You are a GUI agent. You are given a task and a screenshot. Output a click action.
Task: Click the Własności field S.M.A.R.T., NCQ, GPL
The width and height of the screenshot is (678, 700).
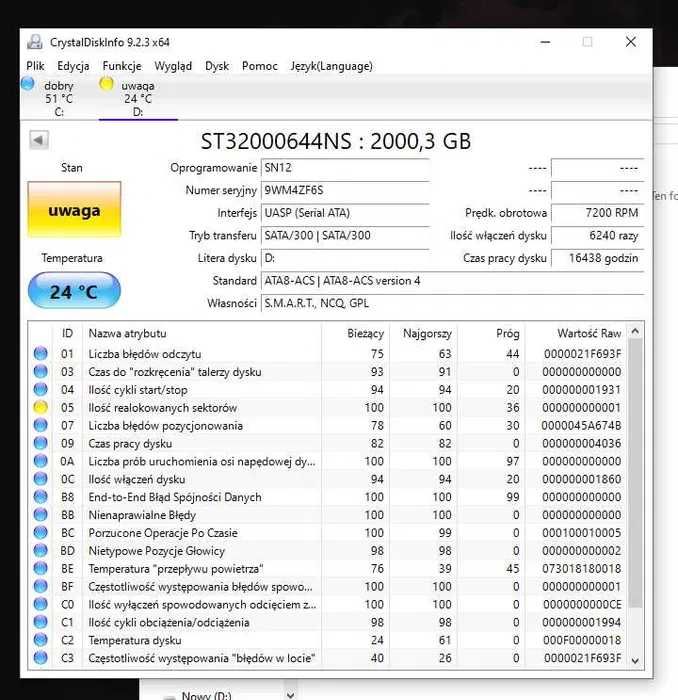(x=452, y=303)
